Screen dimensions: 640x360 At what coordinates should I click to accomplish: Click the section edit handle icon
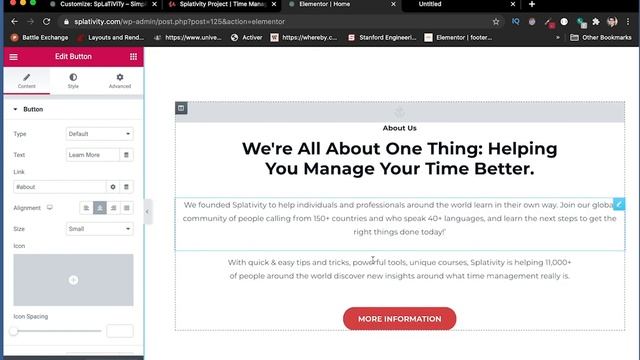(181, 108)
